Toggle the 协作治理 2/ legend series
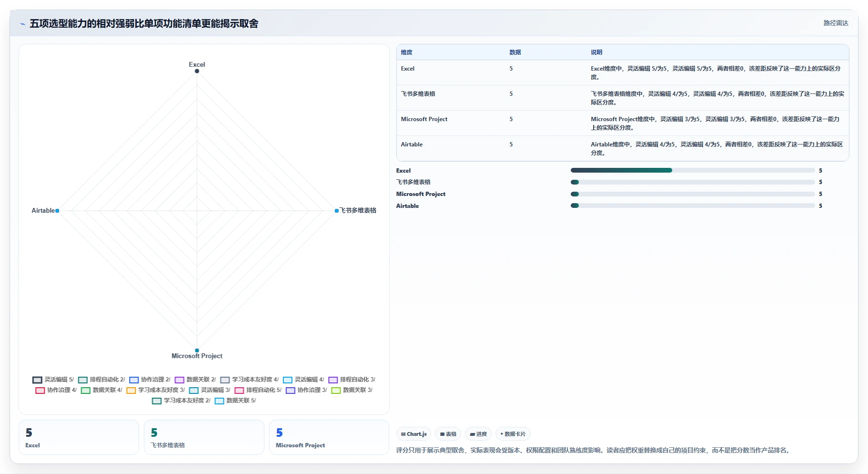This screenshot has height=474, width=868. tap(150, 380)
